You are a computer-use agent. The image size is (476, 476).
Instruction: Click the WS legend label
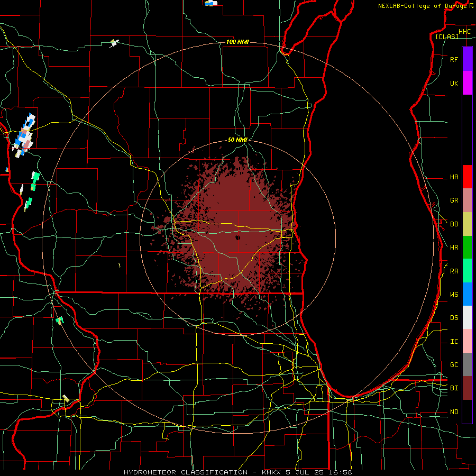coord(454,294)
